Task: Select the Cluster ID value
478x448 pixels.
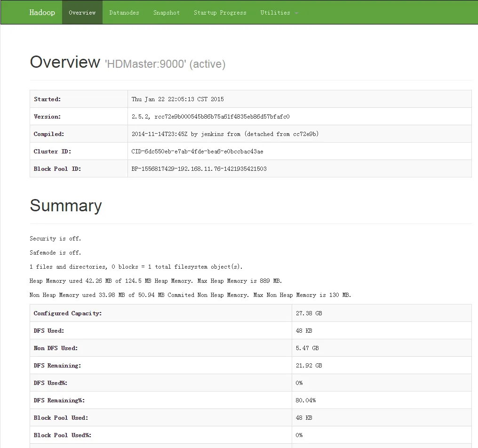Action: pos(197,152)
